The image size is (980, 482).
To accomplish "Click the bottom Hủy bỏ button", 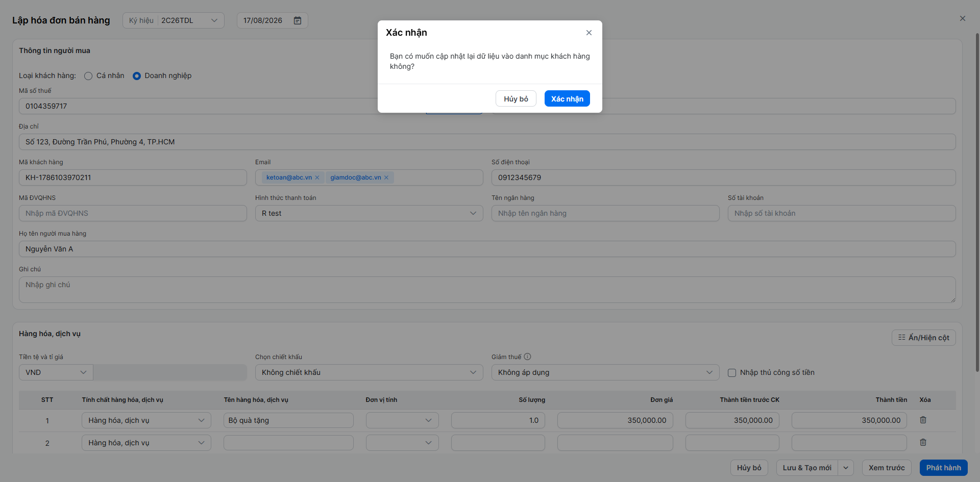I will pyautogui.click(x=749, y=468).
